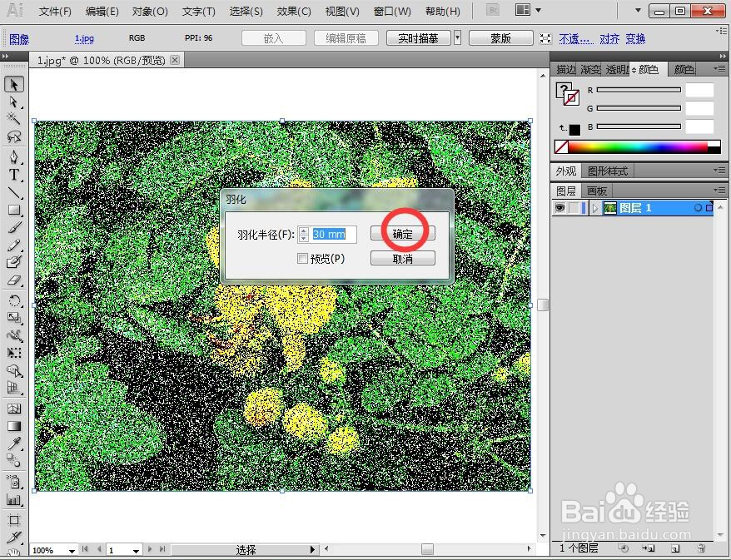The image size is (731, 560).
Task: Click the 对齐 link in control bar
Action: click(609, 38)
